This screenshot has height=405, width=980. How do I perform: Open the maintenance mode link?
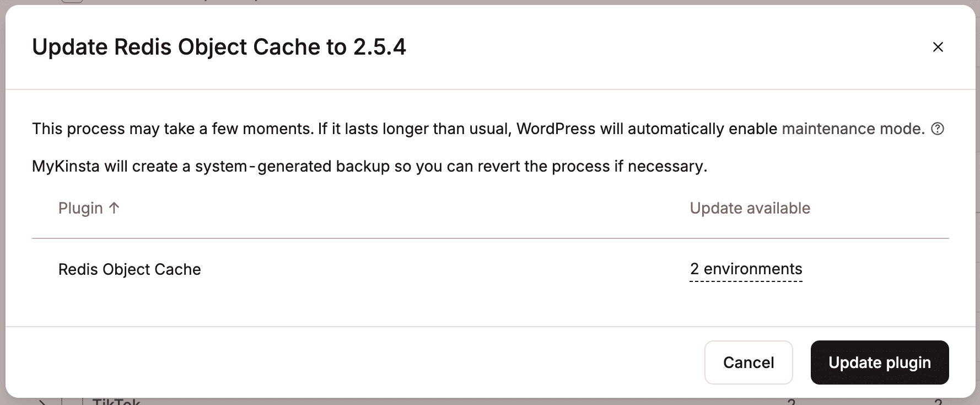coord(852,129)
